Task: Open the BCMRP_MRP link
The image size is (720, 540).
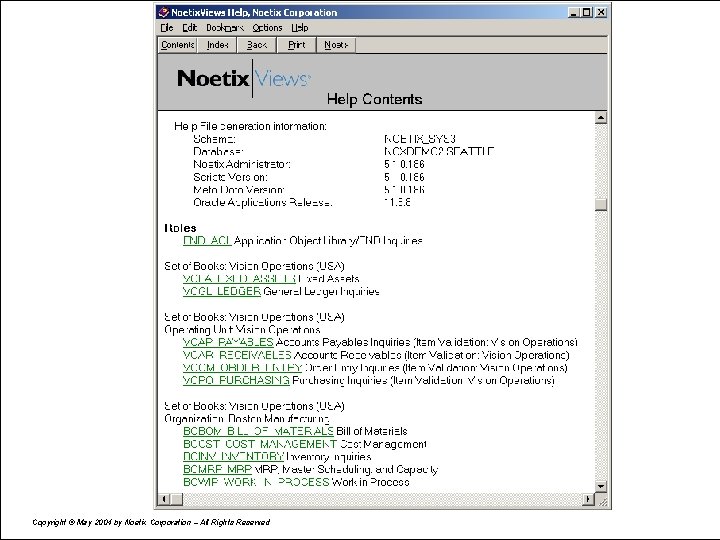Action: click(x=217, y=469)
